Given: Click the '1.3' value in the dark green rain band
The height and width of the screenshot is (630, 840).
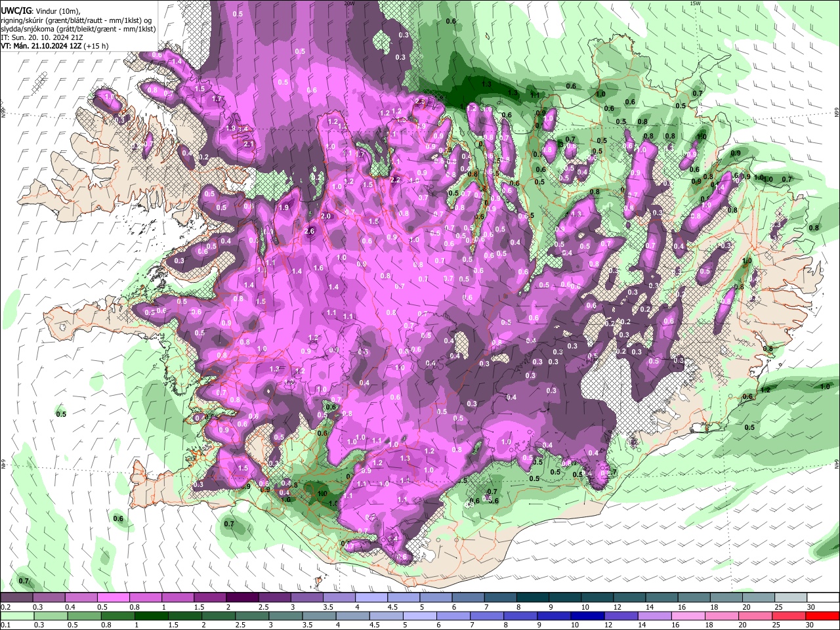Looking at the screenshot, I should (486, 84).
